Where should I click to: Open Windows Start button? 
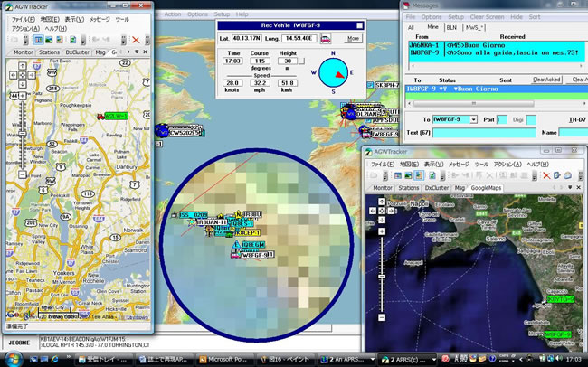tap(14, 358)
